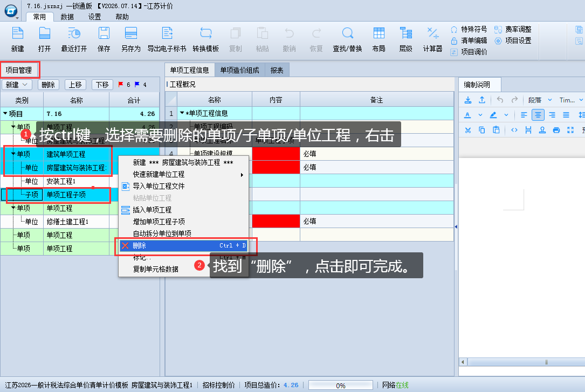Switch to the 设置 ribbon tab
This screenshot has height=392, width=585.
94,17
